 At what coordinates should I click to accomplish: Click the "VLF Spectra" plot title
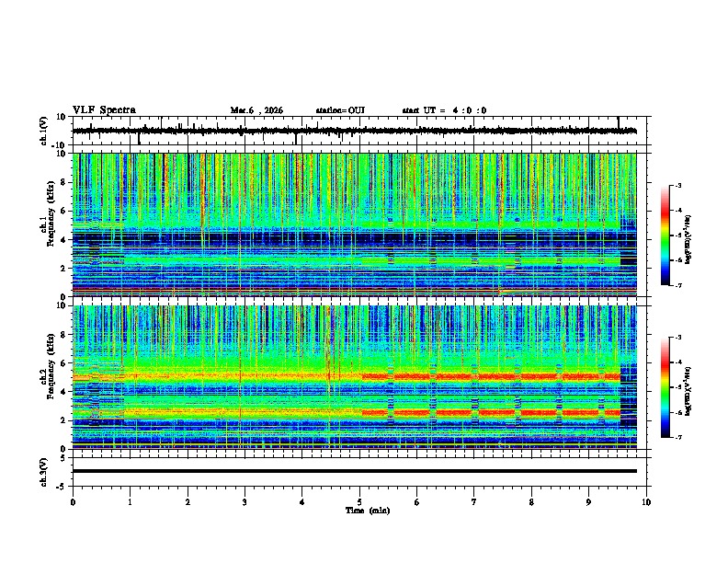tap(104, 110)
